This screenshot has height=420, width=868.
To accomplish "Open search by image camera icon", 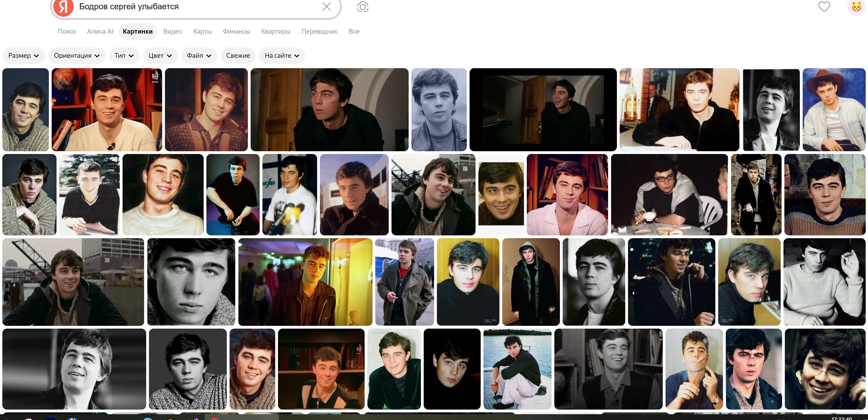I will point(363,7).
